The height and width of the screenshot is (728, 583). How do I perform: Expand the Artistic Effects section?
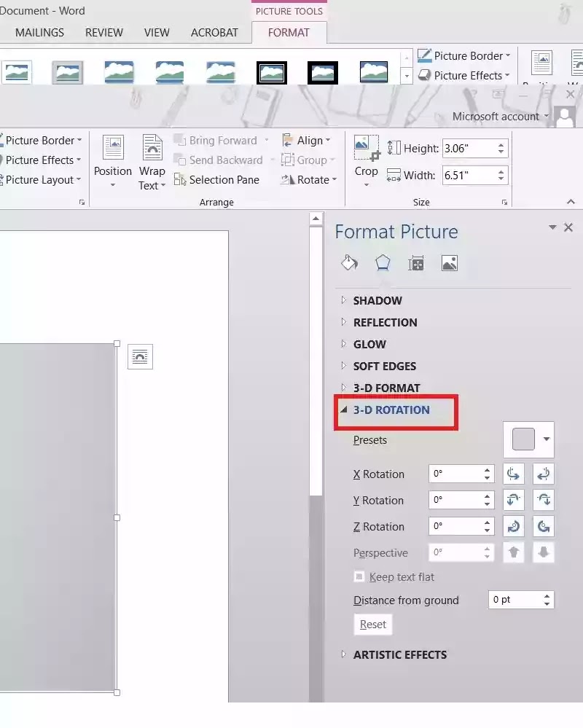coord(343,654)
